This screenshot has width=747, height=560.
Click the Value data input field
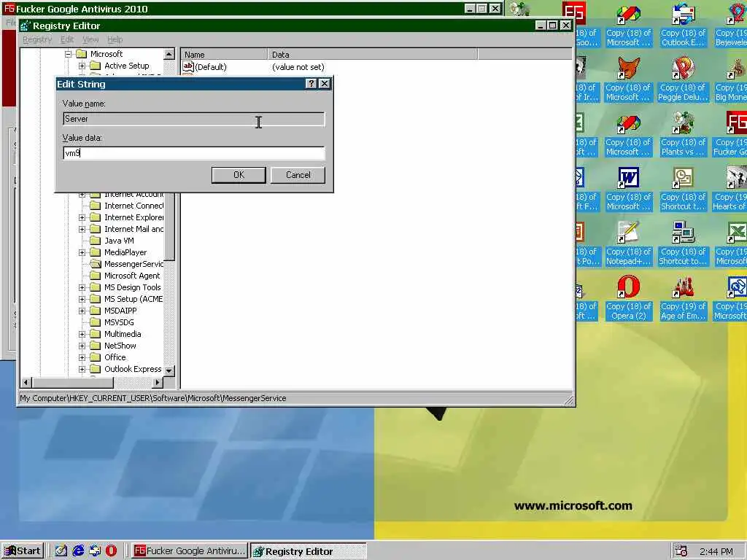pos(194,153)
